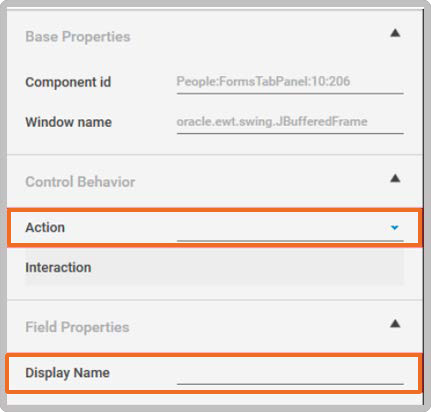
Task: Click the oracle.ewt.swing.JBufferedFrame text
Action: pyautogui.click(x=272, y=122)
